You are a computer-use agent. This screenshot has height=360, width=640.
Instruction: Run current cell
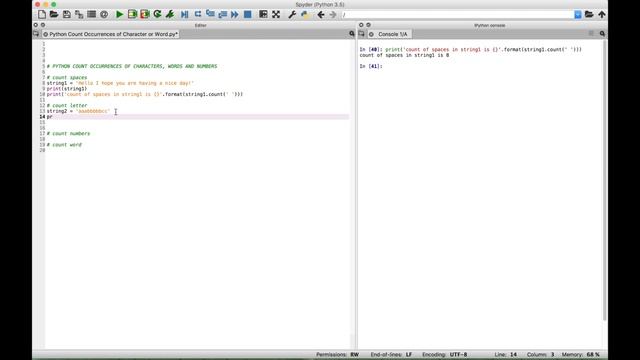click(132, 14)
